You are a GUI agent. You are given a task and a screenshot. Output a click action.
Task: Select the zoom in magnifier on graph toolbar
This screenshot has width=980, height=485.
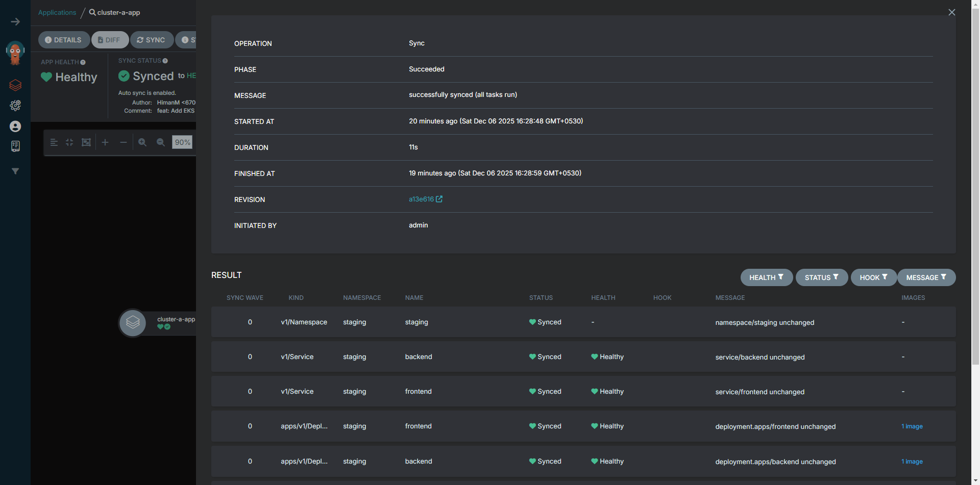tap(142, 142)
